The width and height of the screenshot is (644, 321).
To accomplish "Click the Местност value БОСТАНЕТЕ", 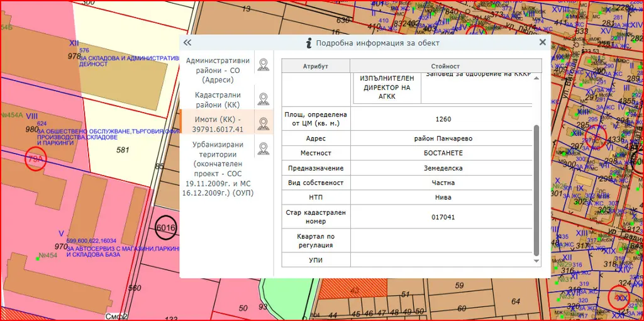I will pos(443,153).
